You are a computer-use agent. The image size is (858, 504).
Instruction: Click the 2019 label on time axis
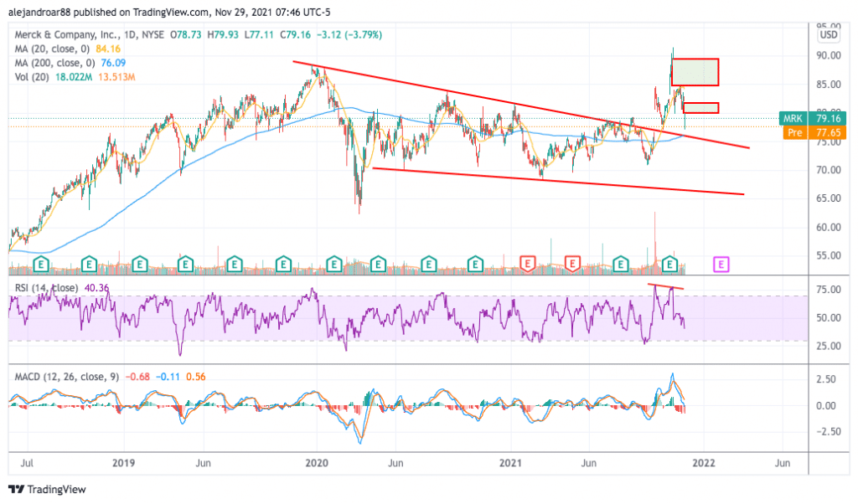(x=124, y=463)
